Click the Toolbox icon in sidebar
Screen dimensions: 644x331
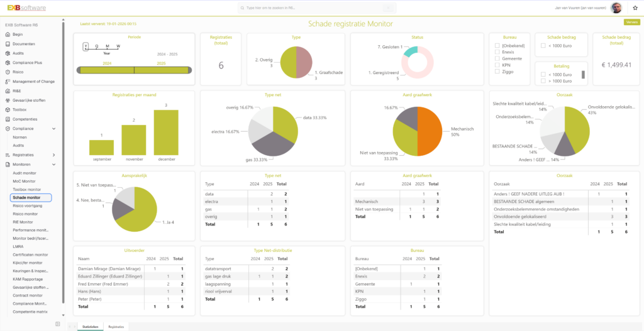coord(8,109)
